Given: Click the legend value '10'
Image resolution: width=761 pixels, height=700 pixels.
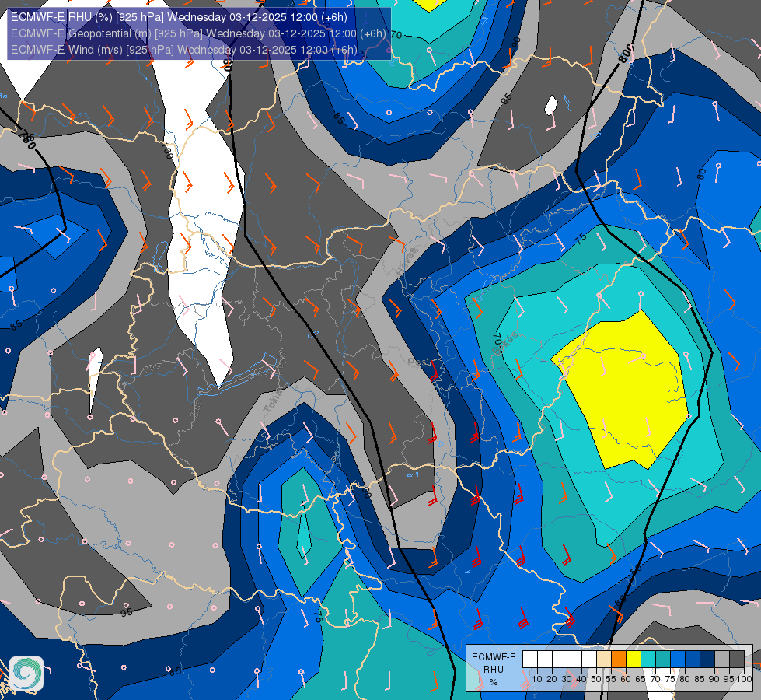Looking at the screenshot, I should coord(537,679).
